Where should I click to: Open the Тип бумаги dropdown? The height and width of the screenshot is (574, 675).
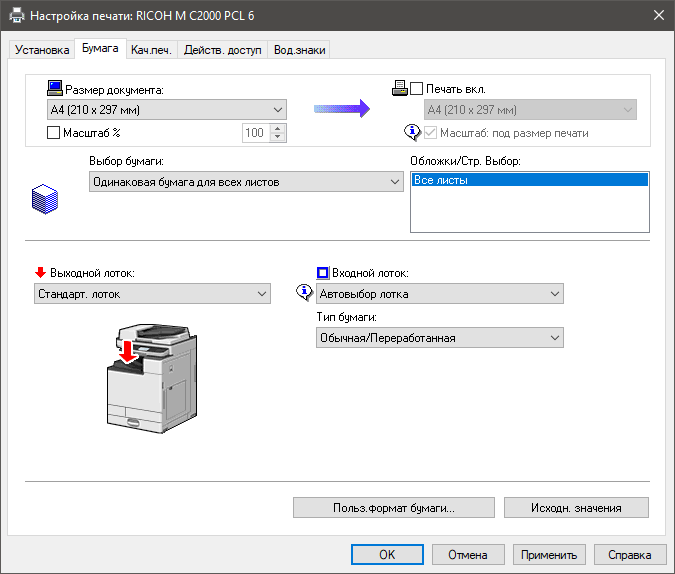pos(440,338)
